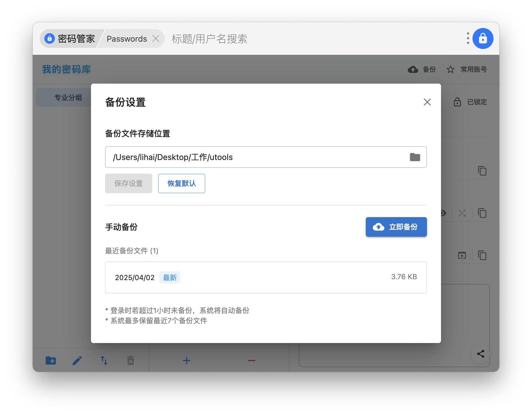Viewport: 532px width, 415px height.
Task: Click the 密码管家 plugin tag
Action: tap(70, 38)
